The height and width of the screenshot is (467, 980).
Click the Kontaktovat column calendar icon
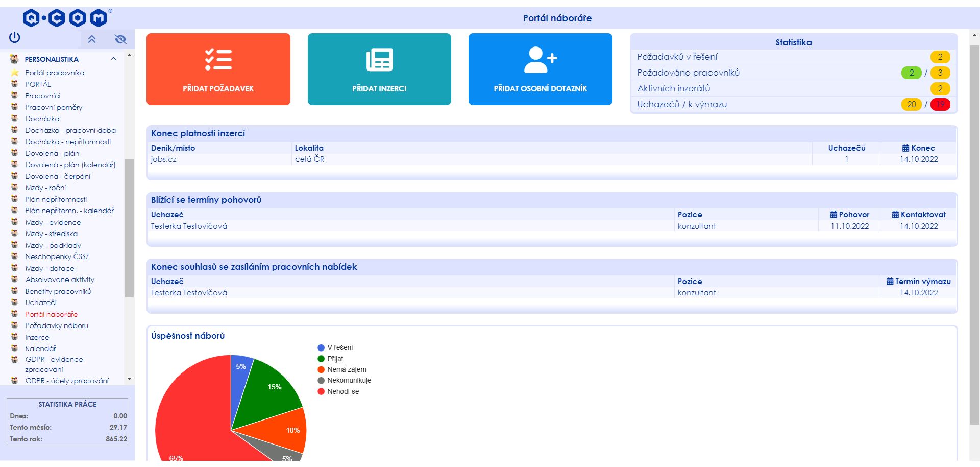click(895, 215)
